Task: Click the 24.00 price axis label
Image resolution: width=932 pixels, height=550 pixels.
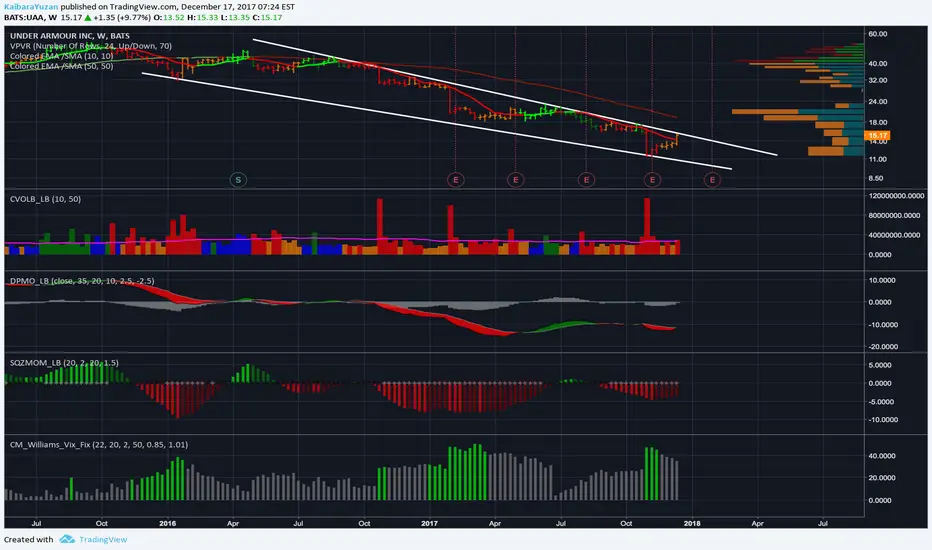Action: coord(877,102)
